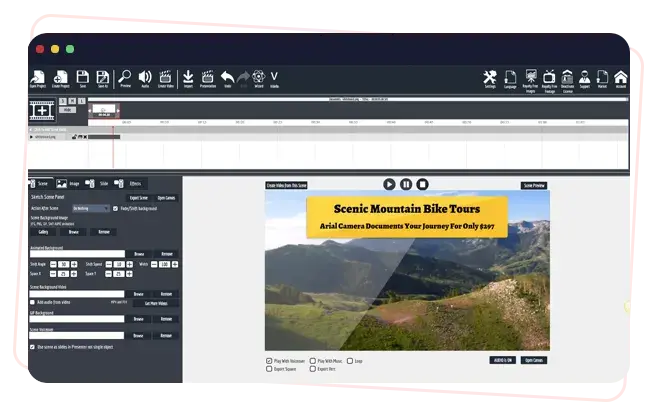Image resolution: width=662 pixels, height=419 pixels.
Task: Click the Export Scene button
Action: click(x=138, y=198)
